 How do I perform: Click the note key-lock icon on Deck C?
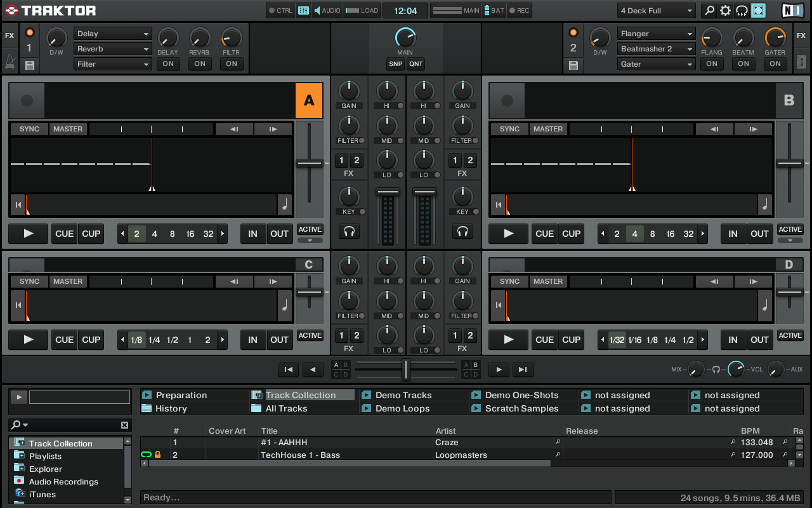click(285, 306)
